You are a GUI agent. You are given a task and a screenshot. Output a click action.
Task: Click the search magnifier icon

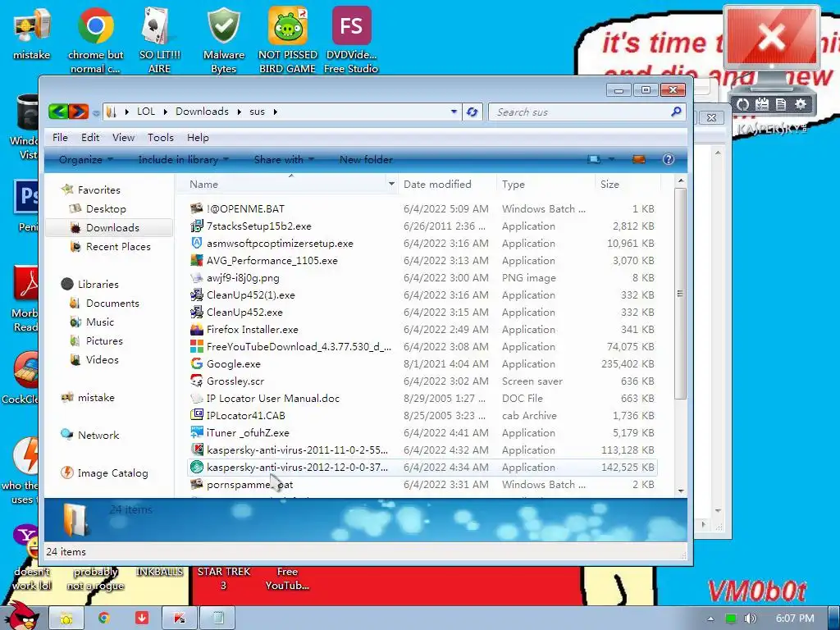[x=676, y=112]
